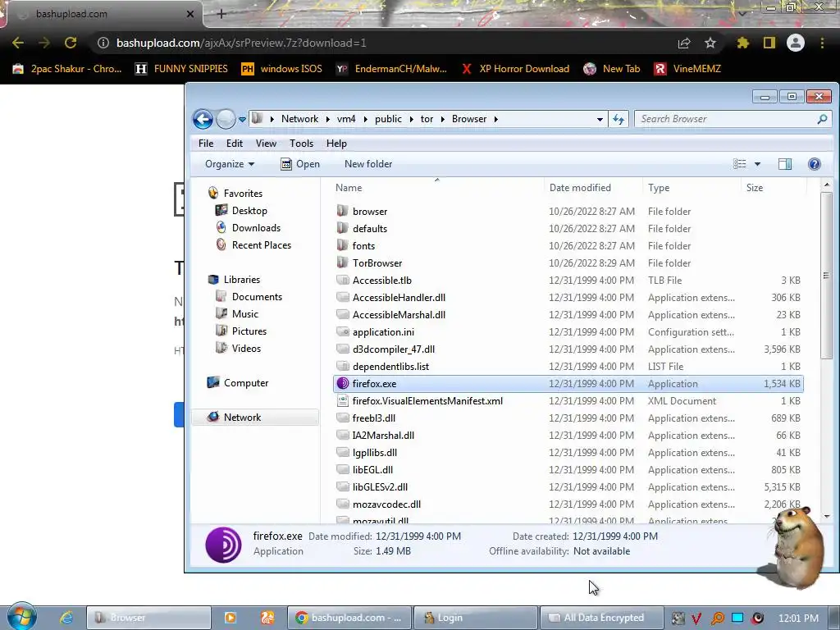
Task: Select Music library
Action: [244, 314]
